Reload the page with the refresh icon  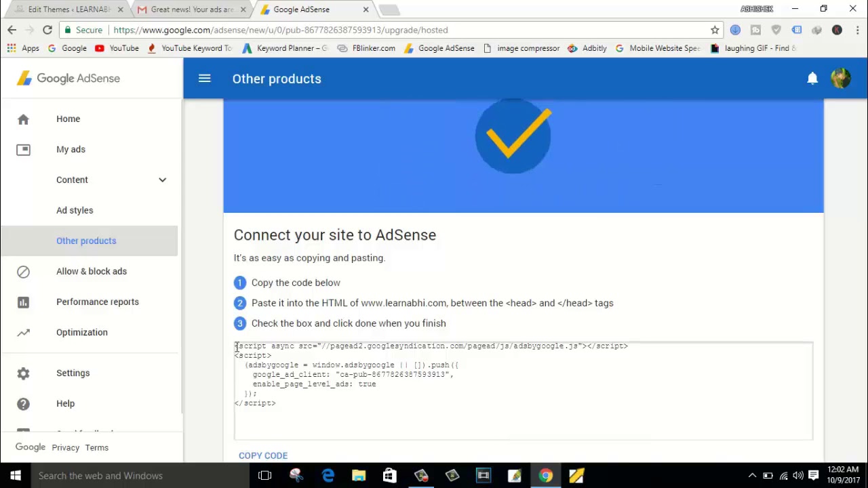(47, 30)
